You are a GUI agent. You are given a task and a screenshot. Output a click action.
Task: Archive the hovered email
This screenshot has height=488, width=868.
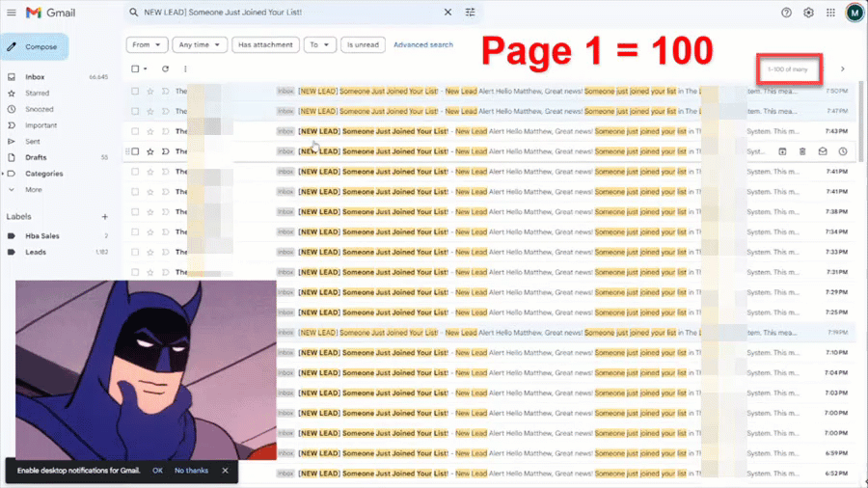(782, 151)
